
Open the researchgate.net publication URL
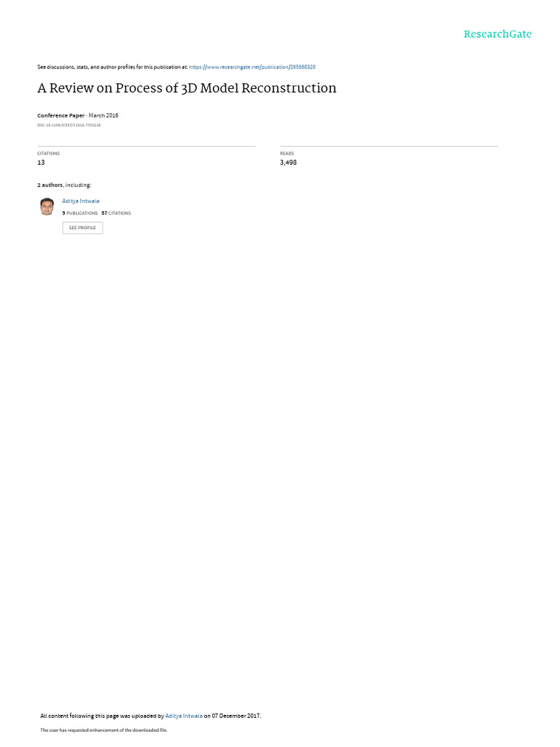click(x=252, y=67)
